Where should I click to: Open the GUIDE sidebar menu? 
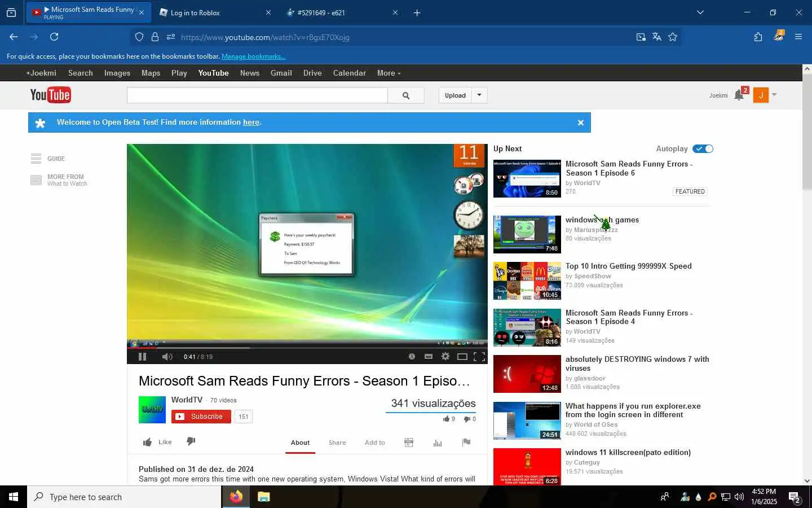tap(48, 159)
